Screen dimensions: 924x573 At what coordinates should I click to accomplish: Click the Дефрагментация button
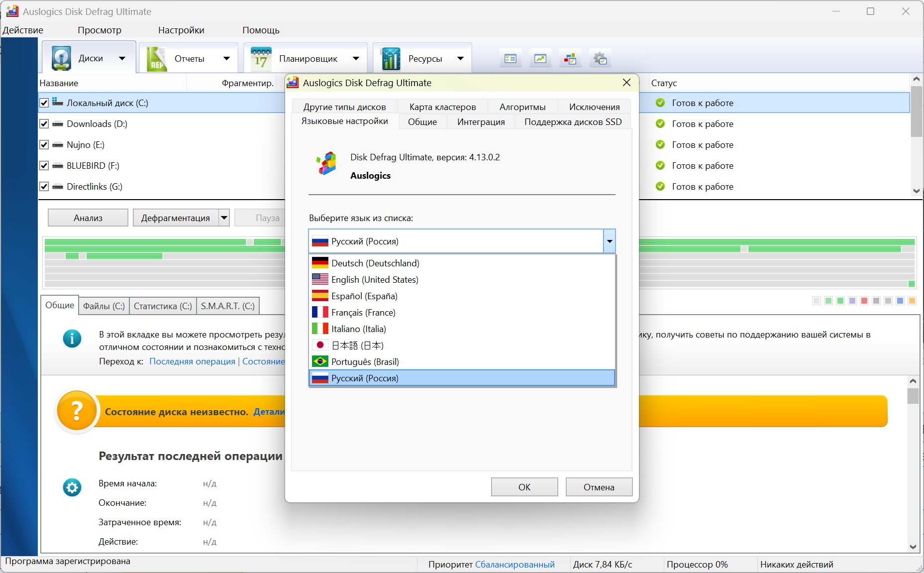pyautogui.click(x=176, y=218)
